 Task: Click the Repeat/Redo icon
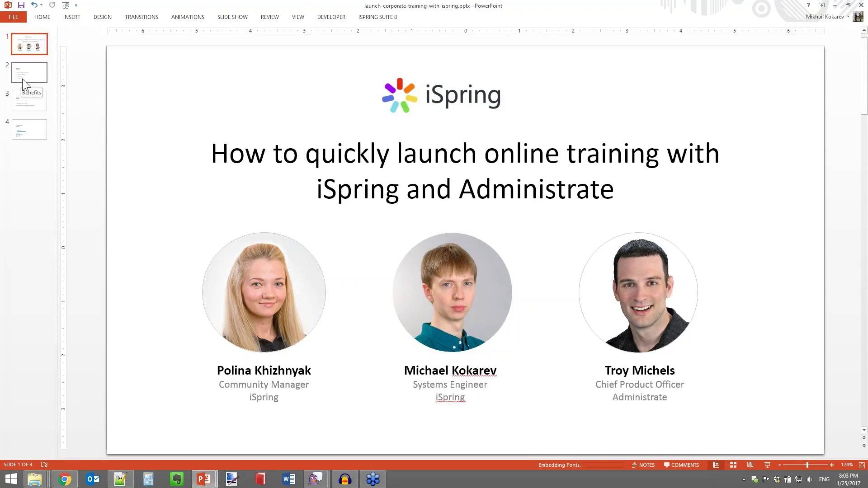coord(52,5)
